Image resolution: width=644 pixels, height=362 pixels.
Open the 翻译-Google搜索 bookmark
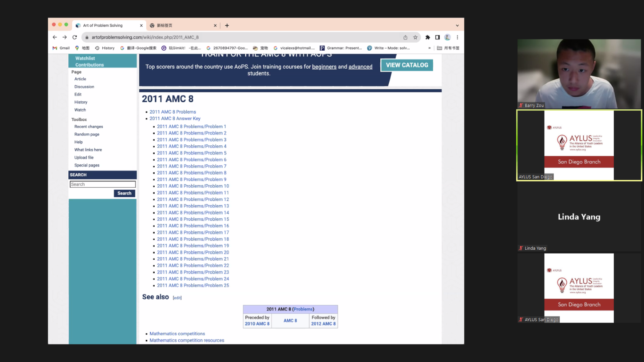138,48
